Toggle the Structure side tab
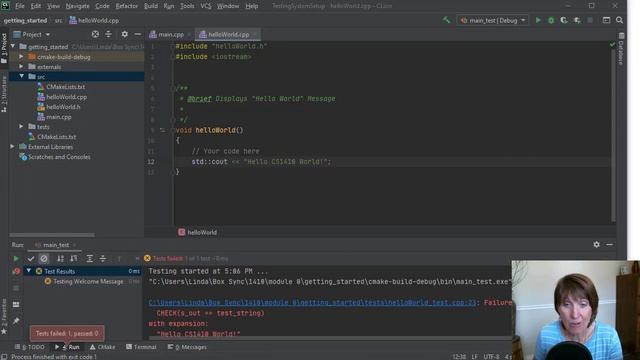Image resolution: width=640 pixels, height=360 pixels. (4, 94)
